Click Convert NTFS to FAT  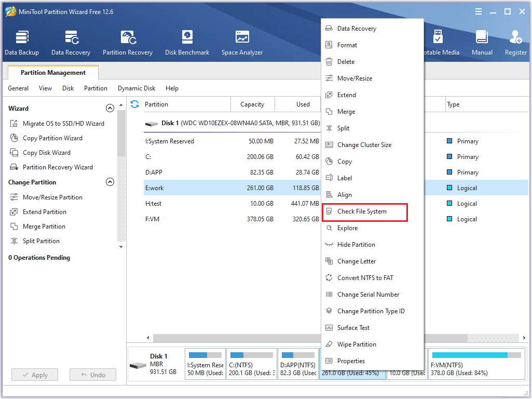pos(365,278)
